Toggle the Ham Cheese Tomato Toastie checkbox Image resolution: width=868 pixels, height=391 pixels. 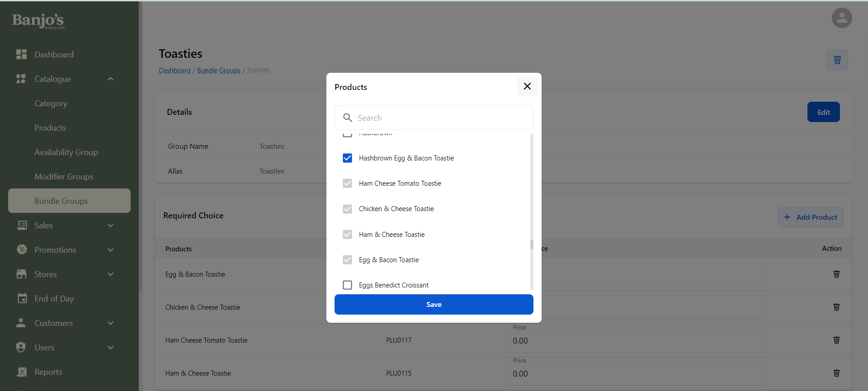point(347,184)
